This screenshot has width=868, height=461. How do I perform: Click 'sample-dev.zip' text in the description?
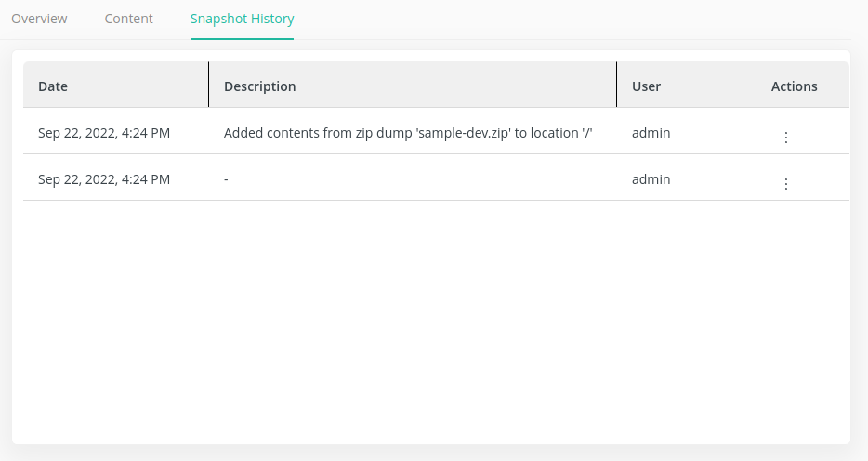(x=462, y=133)
